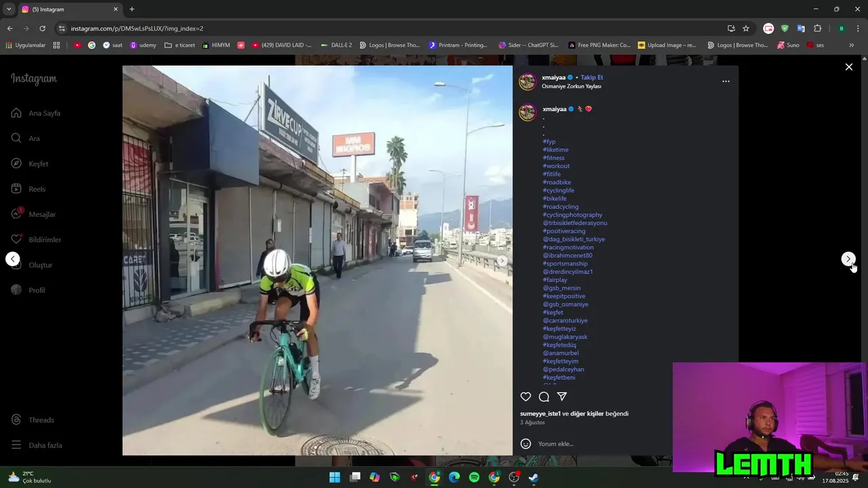Image resolution: width=868 pixels, height=488 pixels.
Task: Show more bookmarks chevron
Action: pyautogui.click(x=852, y=45)
